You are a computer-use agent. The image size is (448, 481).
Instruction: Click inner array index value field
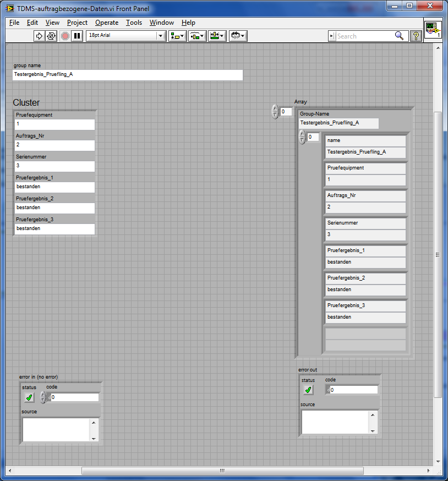[313, 137]
